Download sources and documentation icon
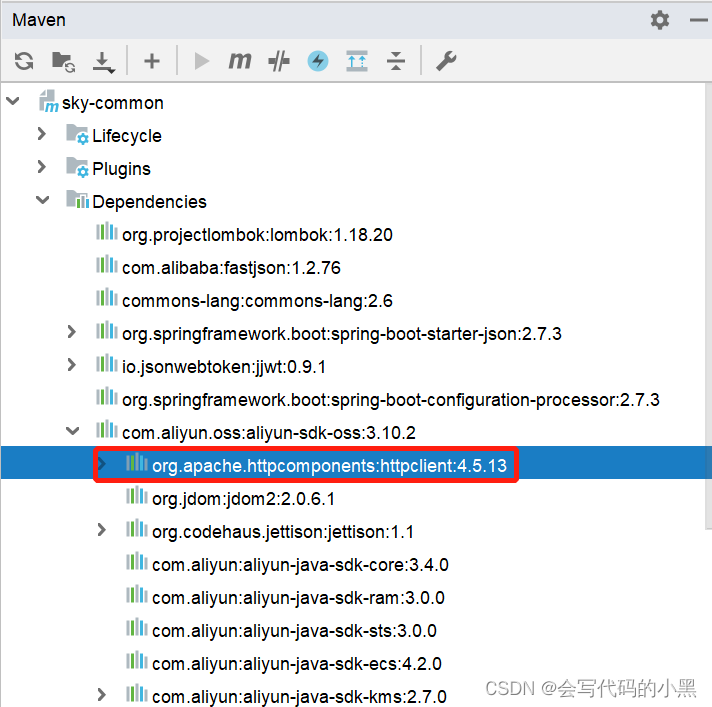The height and width of the screenshot is (707, 712). (x=104, y=62)
